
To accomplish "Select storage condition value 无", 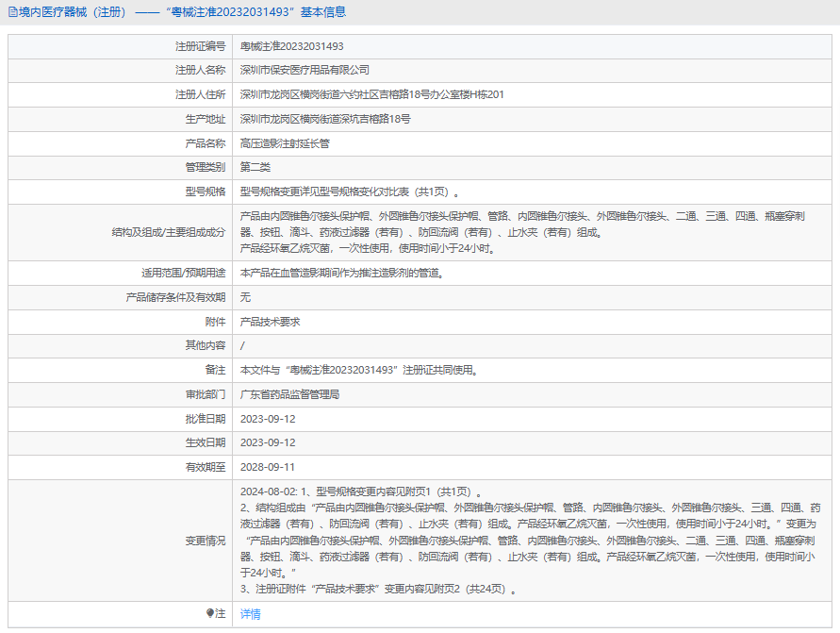I will click(x=245, y=297).
